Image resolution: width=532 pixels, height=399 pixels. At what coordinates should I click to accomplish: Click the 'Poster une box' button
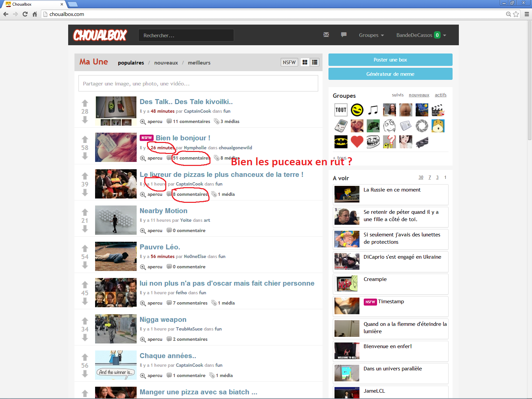point(390,60)
